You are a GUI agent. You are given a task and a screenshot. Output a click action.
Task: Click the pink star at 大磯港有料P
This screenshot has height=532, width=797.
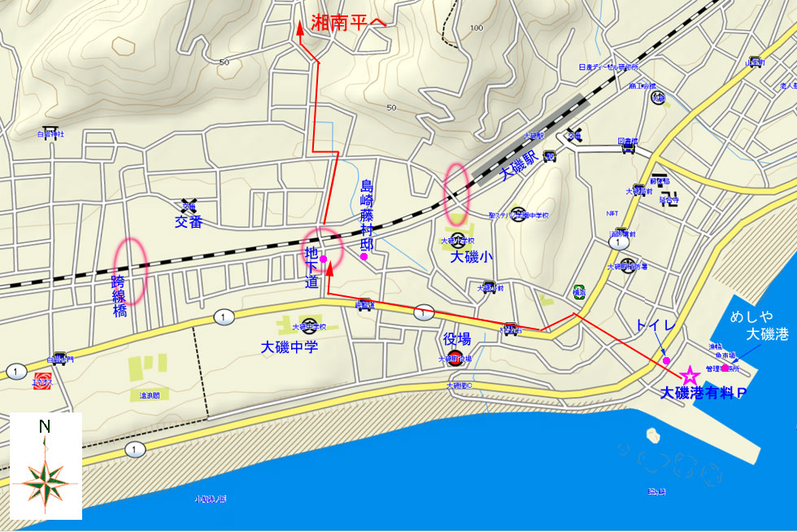(690, 375)
